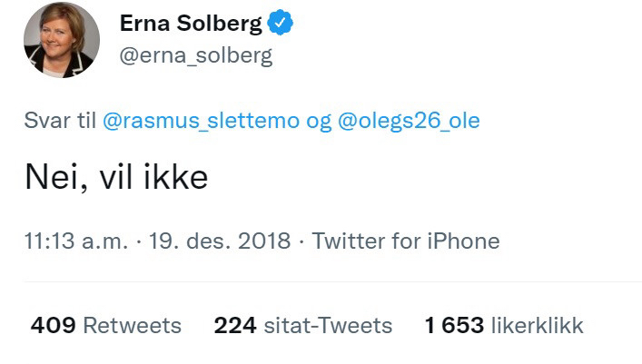Open the 'Twitter for iPhone' source link

coord(406,241)
